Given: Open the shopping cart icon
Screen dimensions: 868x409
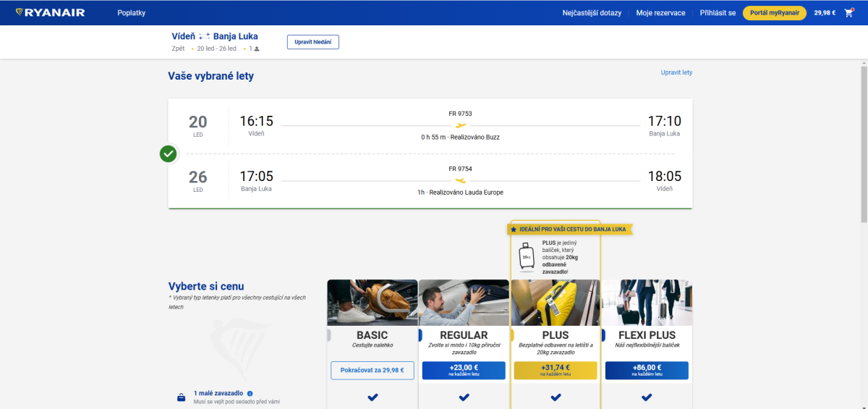Looking at the screenshot, I should (848, 12).
